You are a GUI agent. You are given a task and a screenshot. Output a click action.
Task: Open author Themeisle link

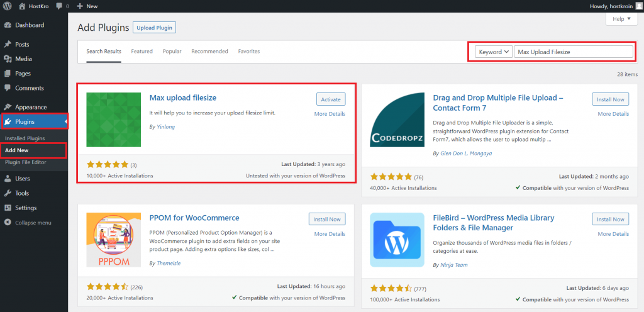[x=169, y=263]
